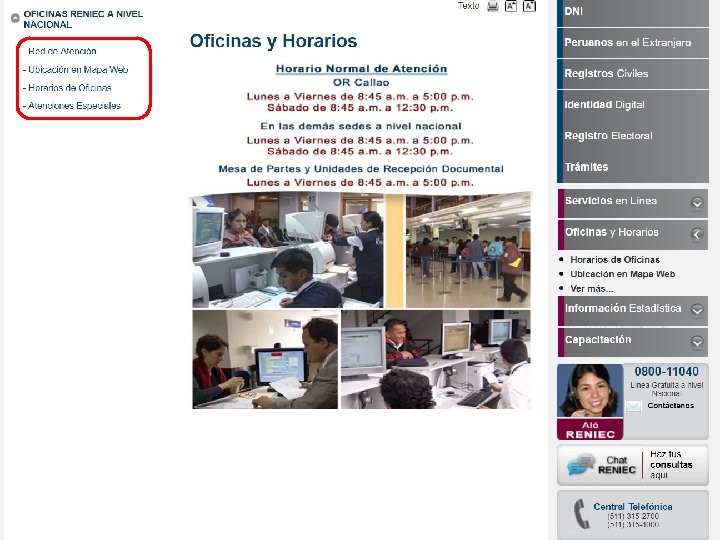720x540 pixels.
Task: Click the photo of people at computer stations
Action: 436,360
